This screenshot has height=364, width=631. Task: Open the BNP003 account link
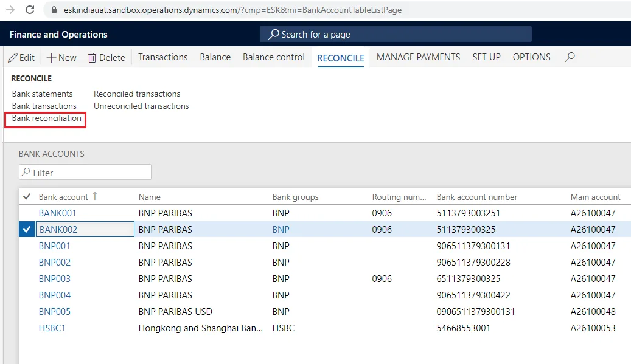click(x=54, y=279)
